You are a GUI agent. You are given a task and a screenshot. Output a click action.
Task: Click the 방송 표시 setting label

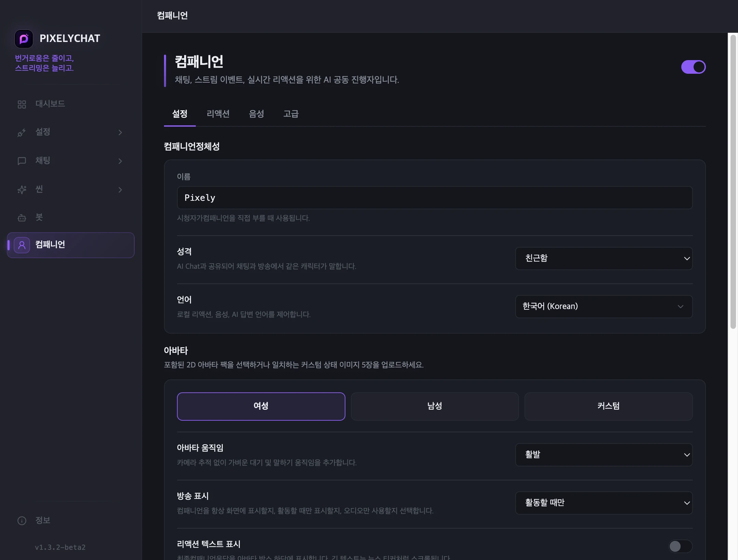(193, 496)
